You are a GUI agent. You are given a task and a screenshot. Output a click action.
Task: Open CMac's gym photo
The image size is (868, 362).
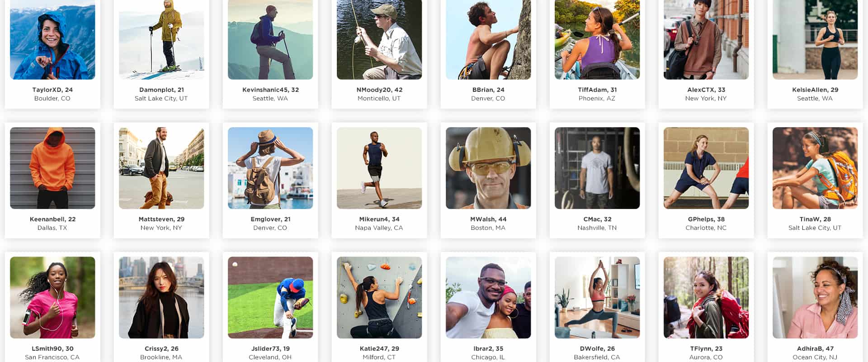coord(597,168)
